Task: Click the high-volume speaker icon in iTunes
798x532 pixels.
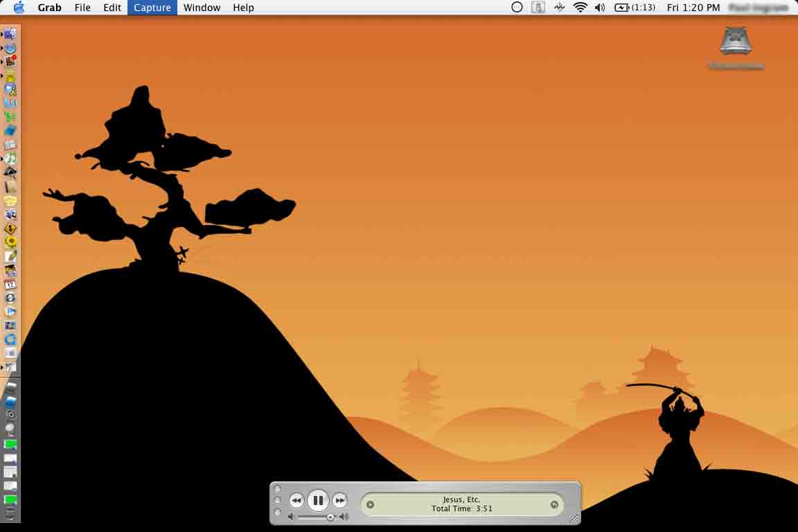Action: [344, 517]
